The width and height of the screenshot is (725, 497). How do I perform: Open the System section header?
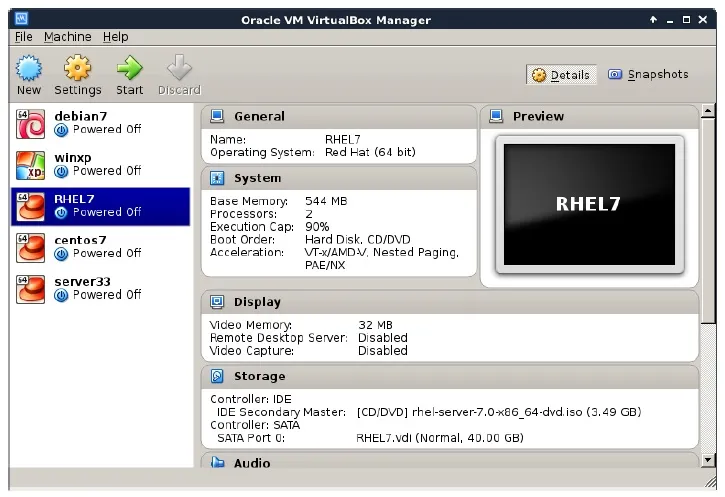tap(339, 178)
